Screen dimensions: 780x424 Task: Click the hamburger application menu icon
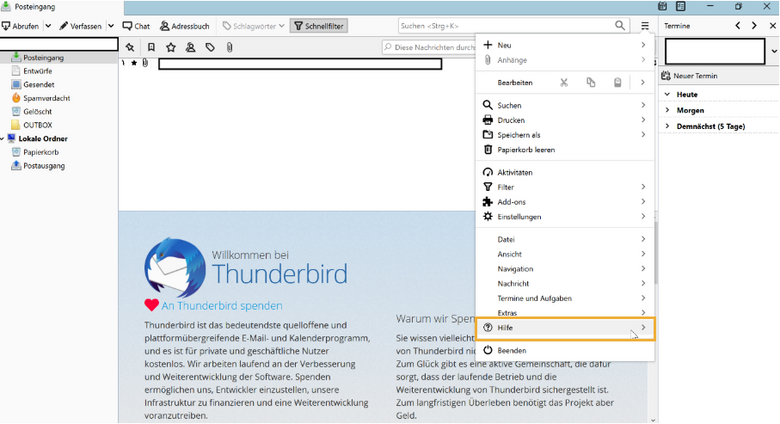coord(645,26)
